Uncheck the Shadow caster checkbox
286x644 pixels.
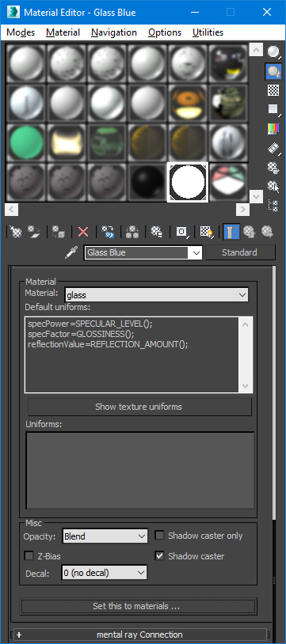click(x=160, y=556)
